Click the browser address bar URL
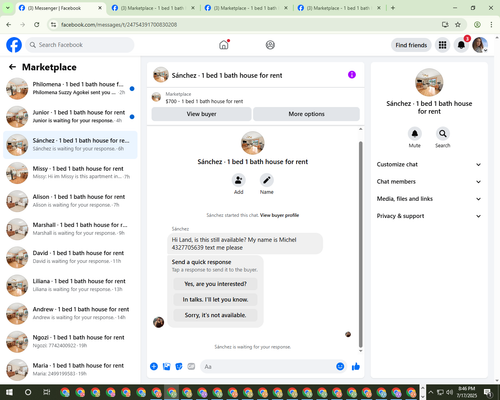 tap(119, 25)
